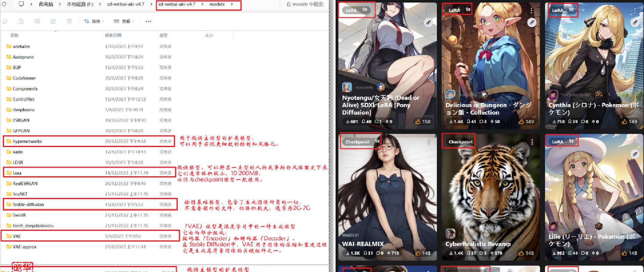Click the Checkpoint badge on CyberRealistic Revamp card

click(x=461, y=142)
